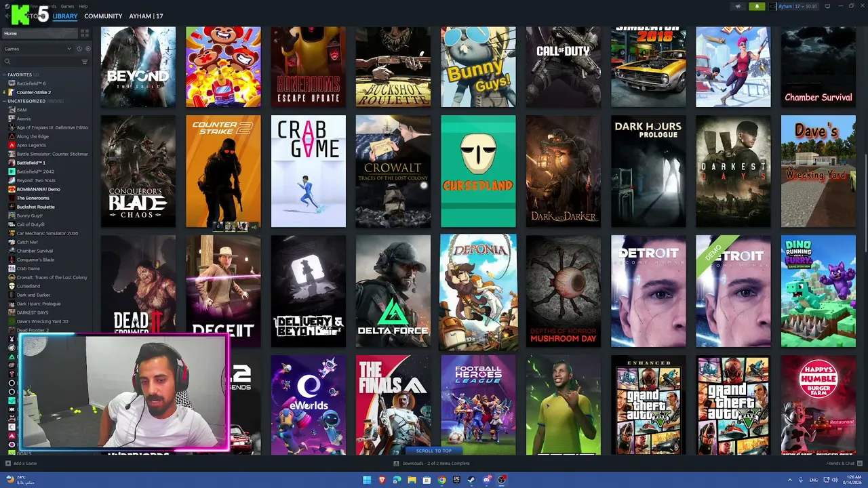Click the SCROLL TO TOP button
The image size is (868, 488).
point(433,451)
